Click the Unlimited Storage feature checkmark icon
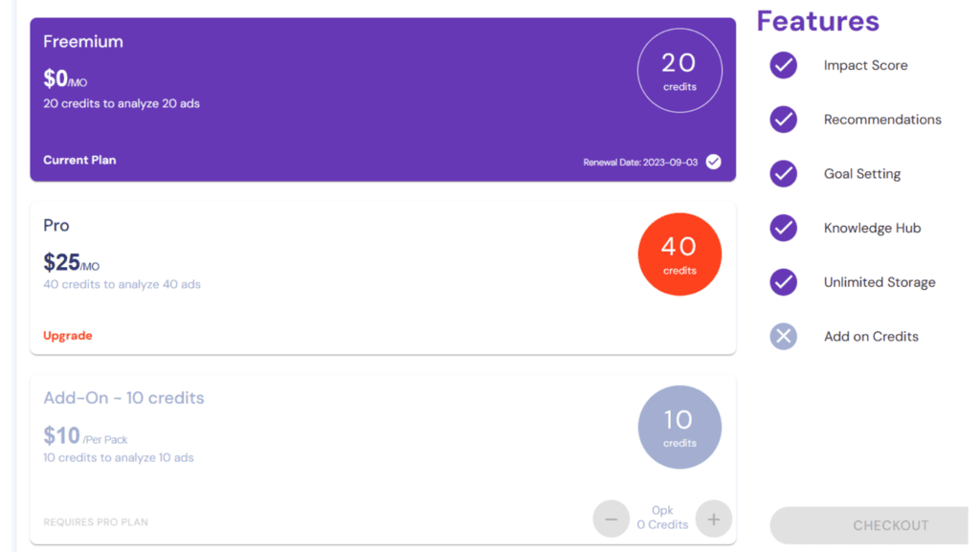980x552 pixels. pyautogui.click(x=783, y=282)
